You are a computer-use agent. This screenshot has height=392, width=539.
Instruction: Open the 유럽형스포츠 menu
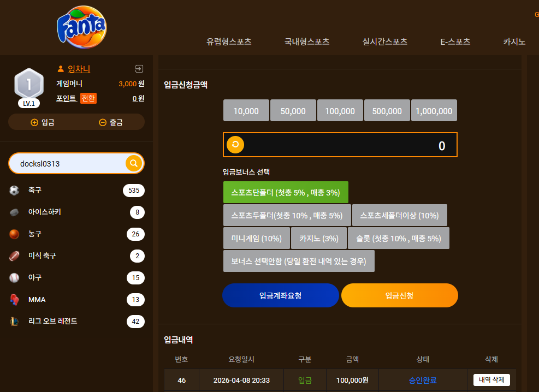(229, 41)
